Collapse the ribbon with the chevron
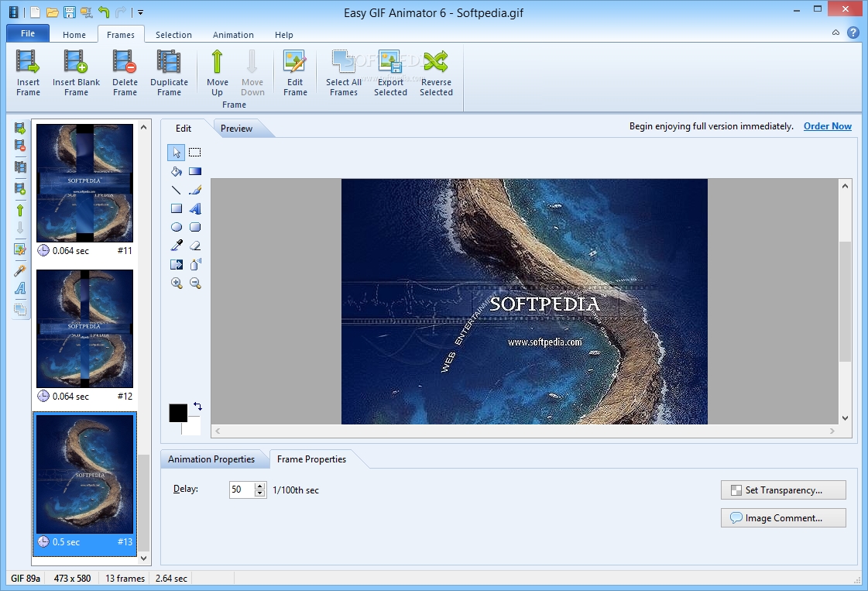Image resolution: width=868 pixels, height=591 pixels. click(x=835, y=33)
